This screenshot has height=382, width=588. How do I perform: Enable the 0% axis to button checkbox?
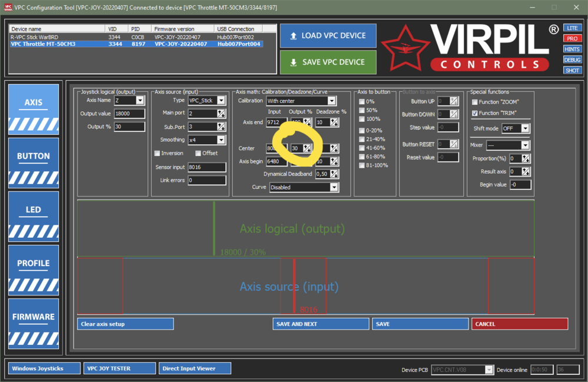(362, 101)
